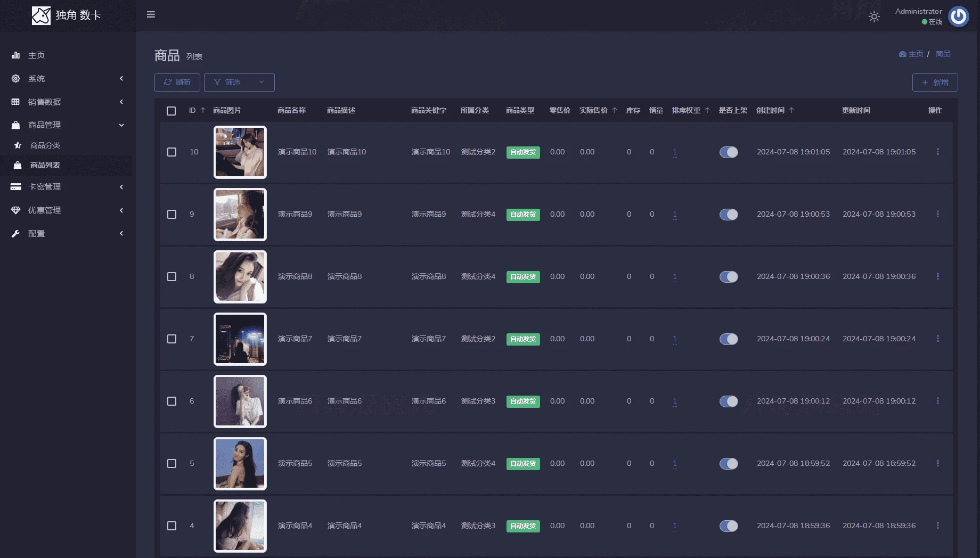Screen dimensions: 980x558
Task: Toggle 是否上架 switch for 演示商品8
Action: click(x=729, y=277)
